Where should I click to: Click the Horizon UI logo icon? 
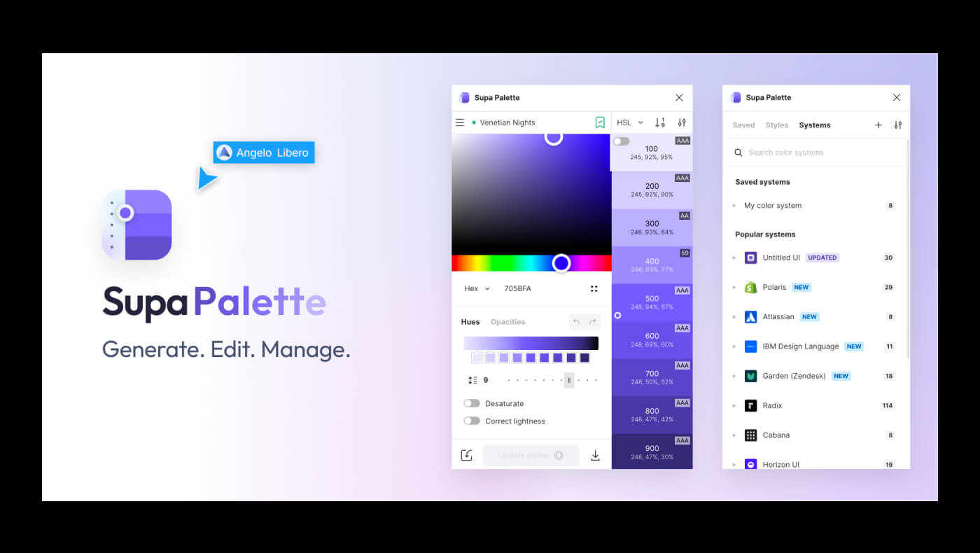click(750, 464)
